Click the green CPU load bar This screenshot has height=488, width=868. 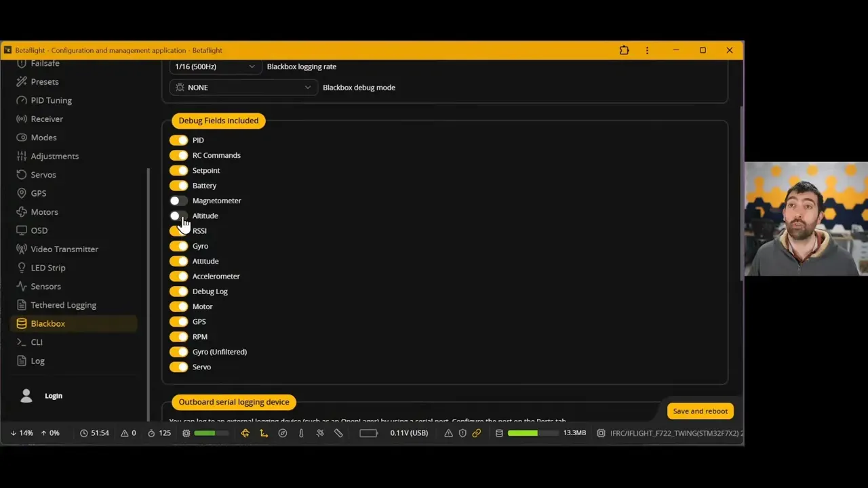[x=210, y=433]
